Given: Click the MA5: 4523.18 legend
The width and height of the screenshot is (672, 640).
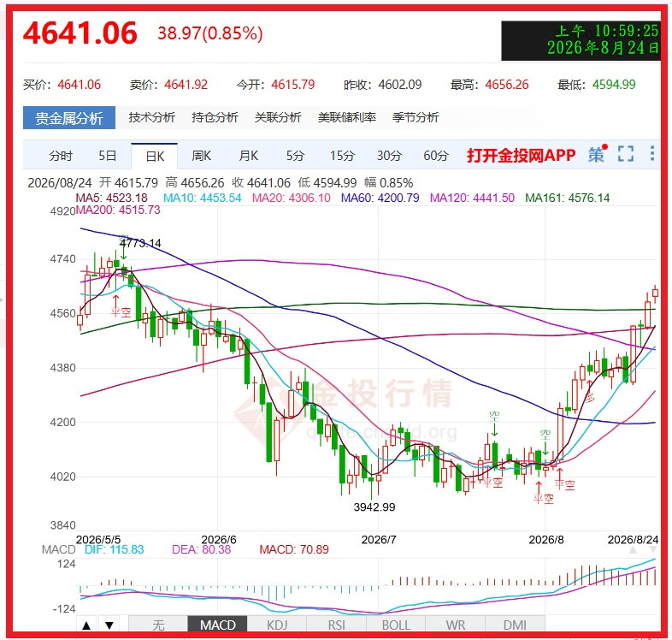Looking at the screenshot, I should point(111,198).
